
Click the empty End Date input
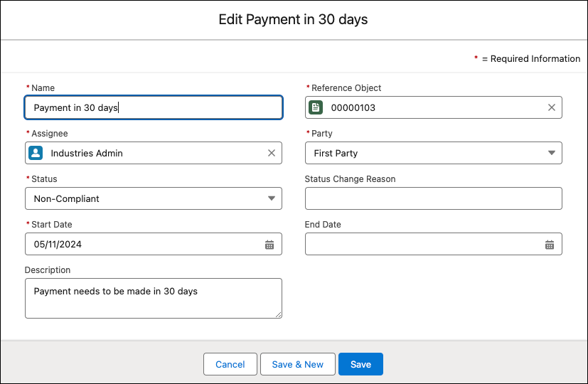(x=423, y=244)
